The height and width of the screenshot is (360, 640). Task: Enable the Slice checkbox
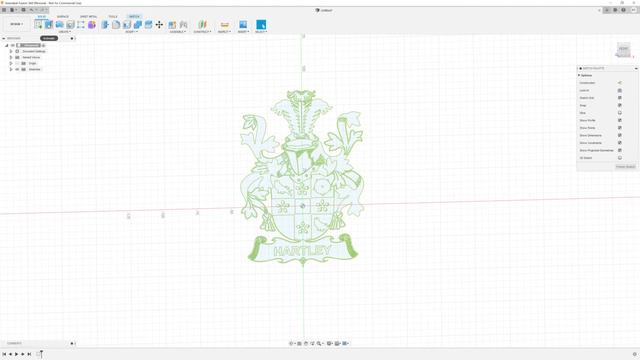[620, 113]
